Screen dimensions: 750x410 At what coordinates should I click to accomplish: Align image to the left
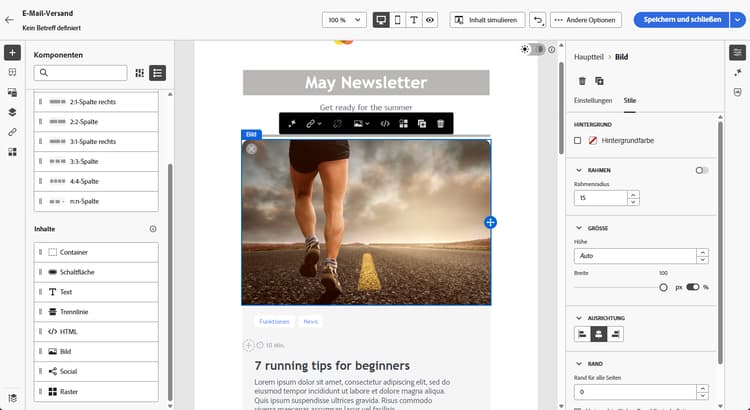tap(582, 334)
